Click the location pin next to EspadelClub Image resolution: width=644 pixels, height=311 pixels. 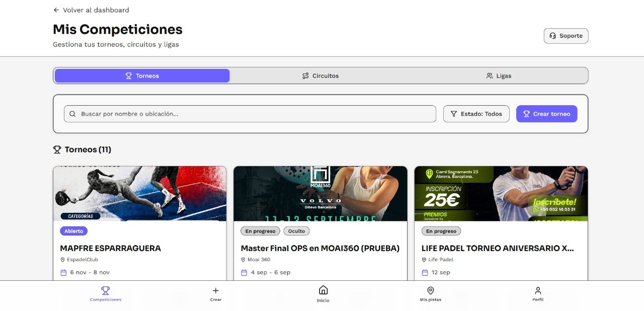click(x=62, y=260)
